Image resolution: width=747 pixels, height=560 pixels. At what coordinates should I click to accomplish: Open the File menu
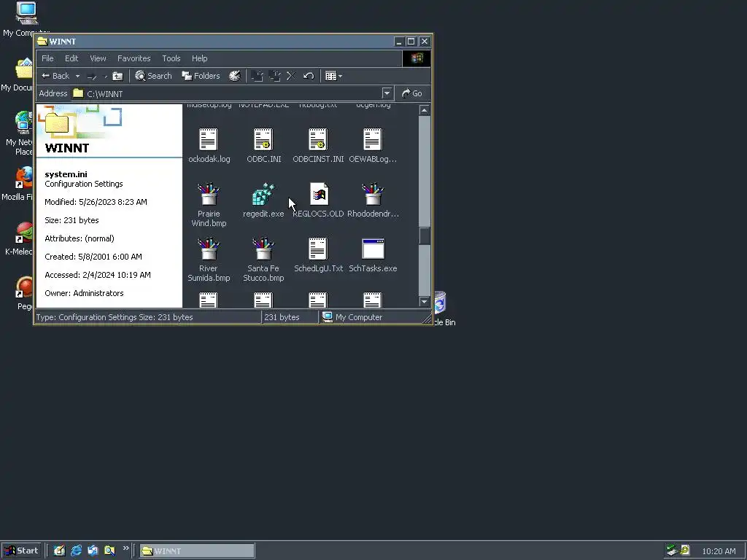click(x=47, y=58)
